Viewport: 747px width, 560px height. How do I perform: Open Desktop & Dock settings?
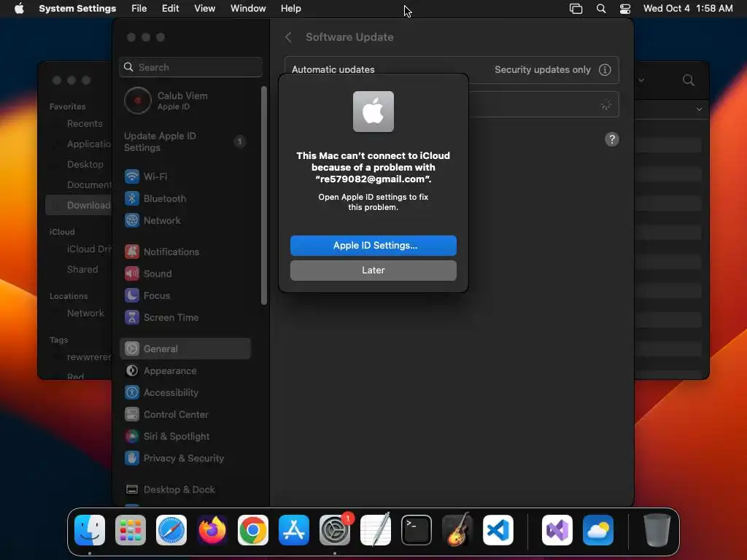[x=185, y=489]
